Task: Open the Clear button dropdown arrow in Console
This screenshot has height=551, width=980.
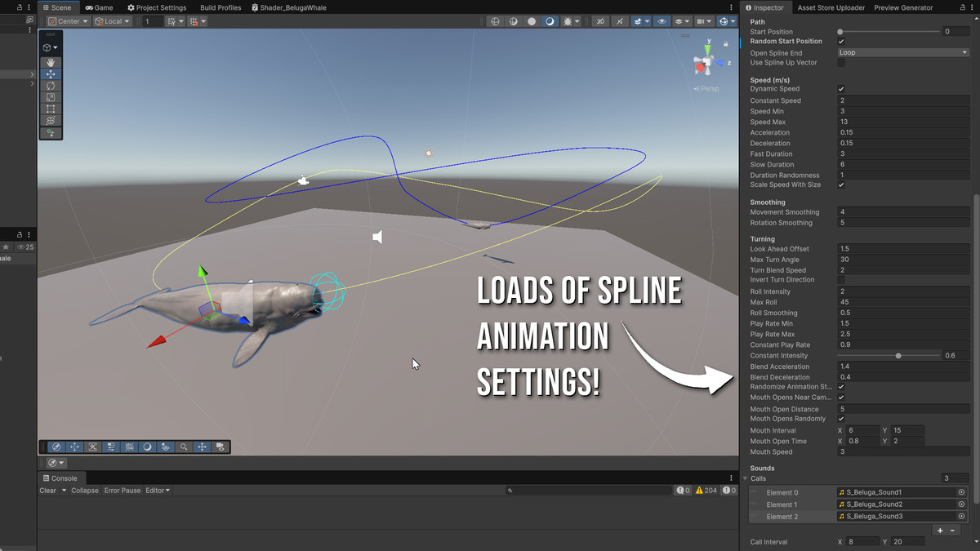Action: coord(64,491)
